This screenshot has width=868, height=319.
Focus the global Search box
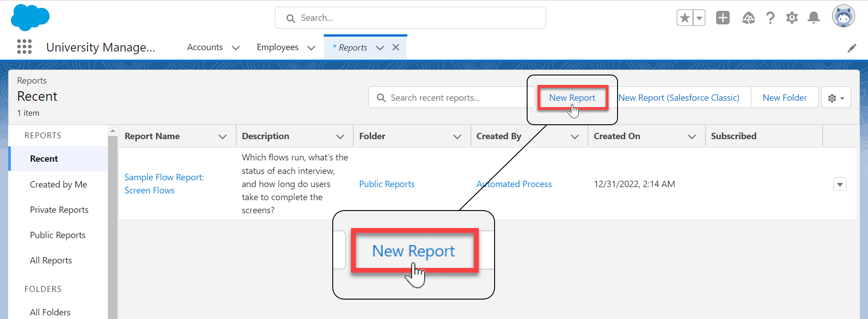pos(410,18)
